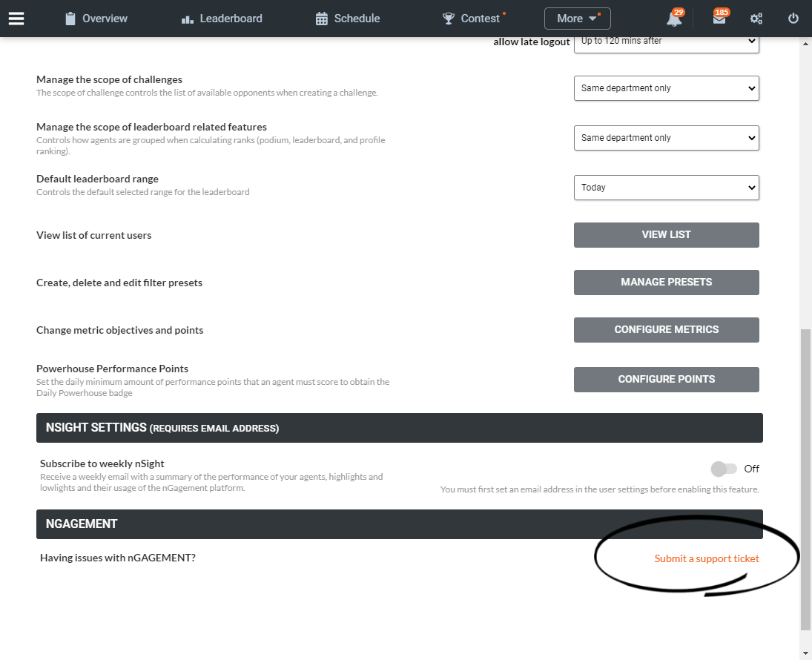812x660 pixels.
Task: Click Submit a support ticket link
Action: 707,558
